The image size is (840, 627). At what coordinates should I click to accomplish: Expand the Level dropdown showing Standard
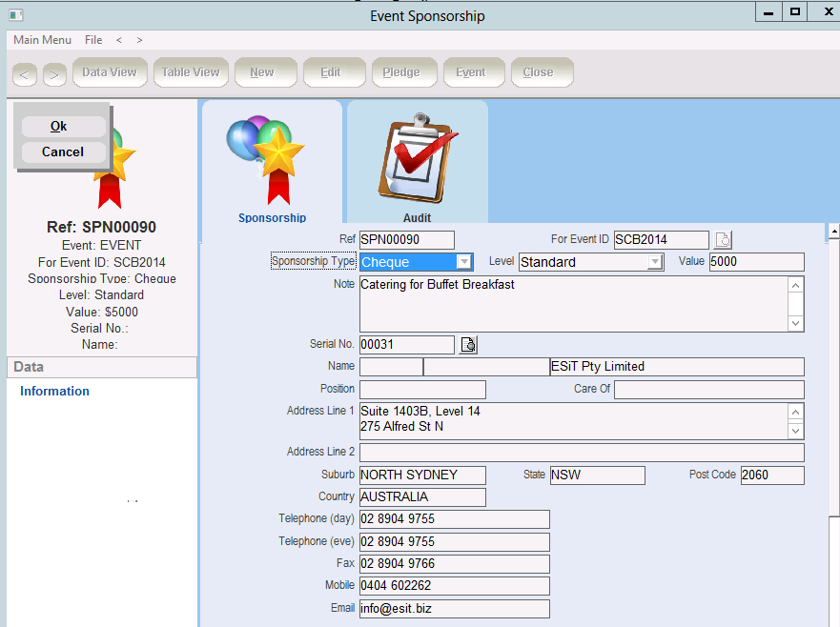654,262
